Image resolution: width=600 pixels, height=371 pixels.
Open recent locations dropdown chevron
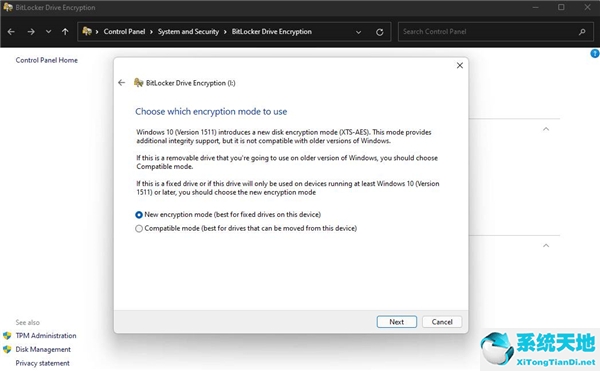click(x=48, y=32)
